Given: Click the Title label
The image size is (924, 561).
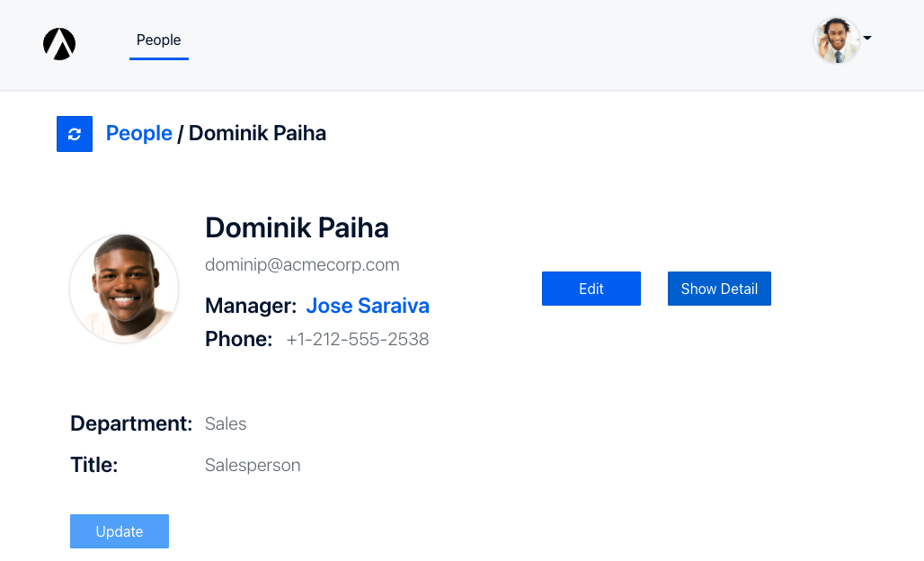Looking at the screenshot, I should click(94, 465).
